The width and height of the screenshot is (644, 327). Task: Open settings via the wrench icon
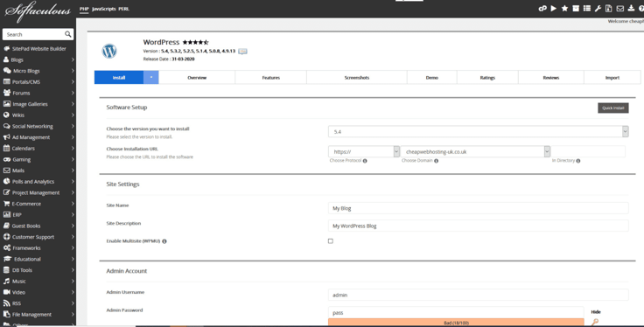pyautogui.click(x=598, y=8)
